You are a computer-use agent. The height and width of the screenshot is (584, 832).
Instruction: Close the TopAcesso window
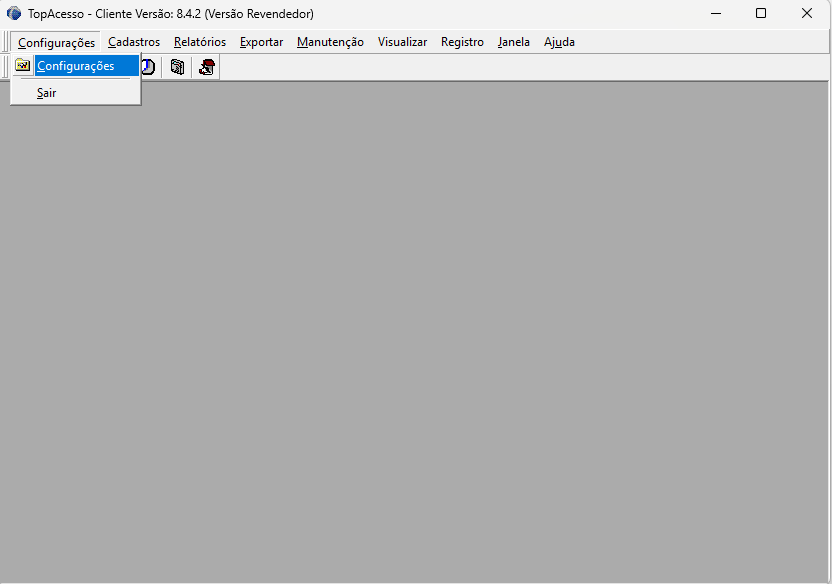point(807,14)
